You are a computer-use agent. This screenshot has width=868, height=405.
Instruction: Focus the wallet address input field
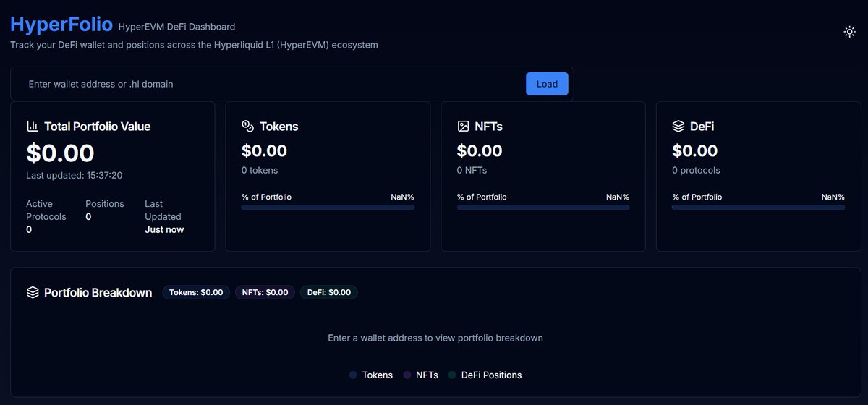click(x=273, y=84)
